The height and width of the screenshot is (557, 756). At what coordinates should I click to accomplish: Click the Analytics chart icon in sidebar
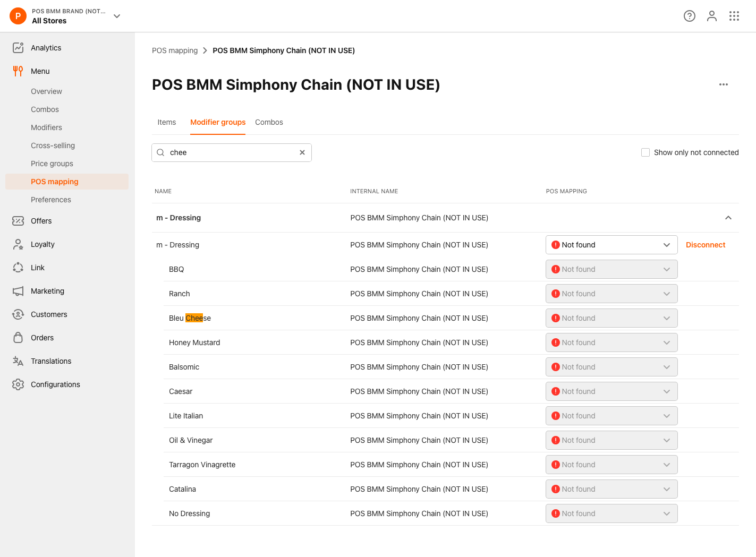pos(18,48)
